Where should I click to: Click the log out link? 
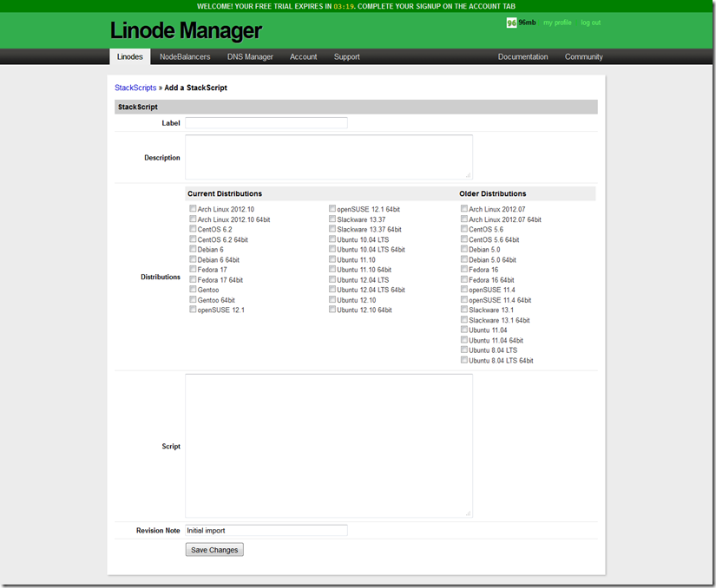590,23
